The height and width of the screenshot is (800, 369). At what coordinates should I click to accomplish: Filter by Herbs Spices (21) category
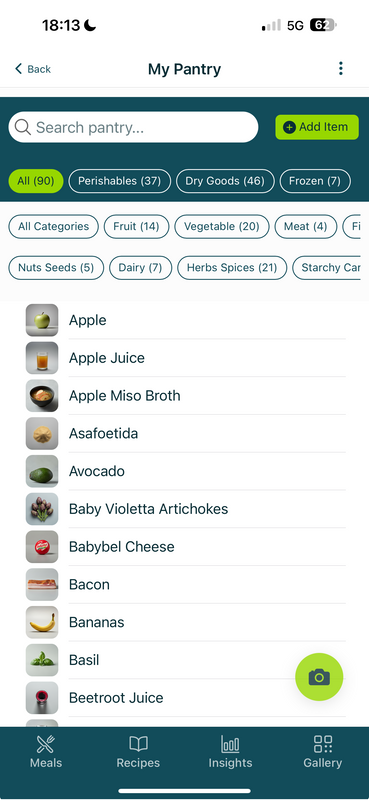232,268
